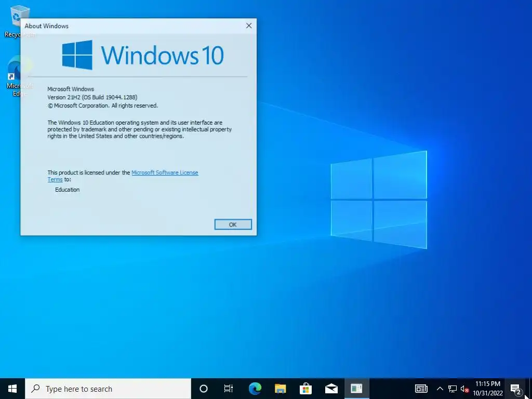Click the Version 21H2 OS Build text
Screen dimensions: 532x399
(92, 97)
